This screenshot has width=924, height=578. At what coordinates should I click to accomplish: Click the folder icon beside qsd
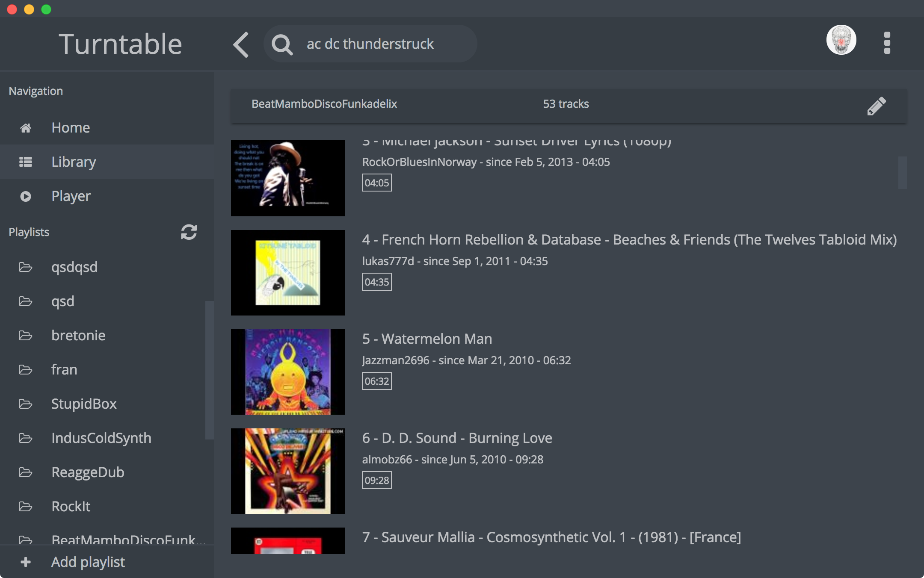coord(26,301)
